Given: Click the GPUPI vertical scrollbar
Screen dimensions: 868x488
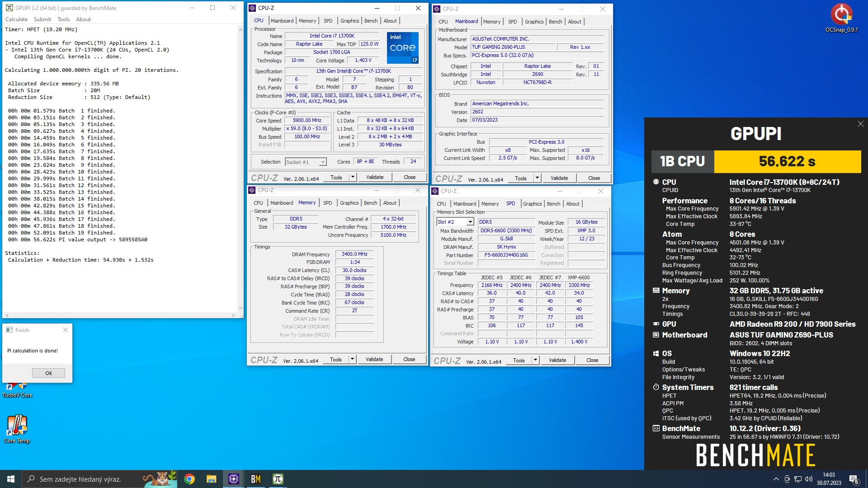Looking at the screenshot, I should coord(241,168).
